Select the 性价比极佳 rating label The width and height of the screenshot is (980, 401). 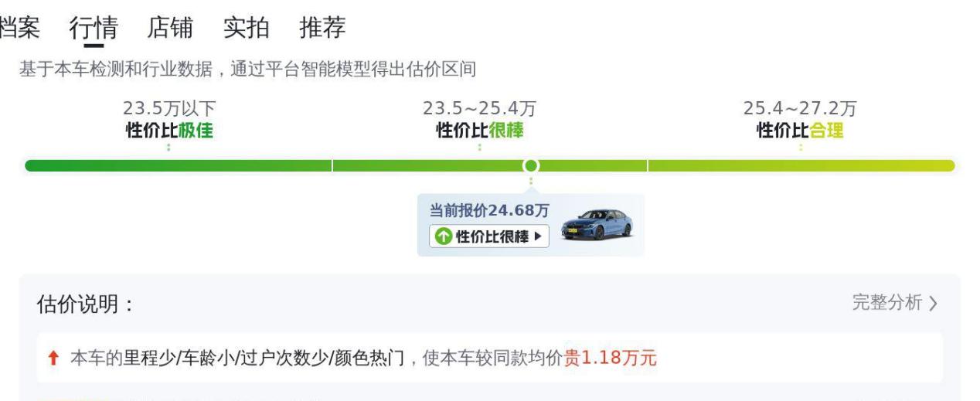169,129
